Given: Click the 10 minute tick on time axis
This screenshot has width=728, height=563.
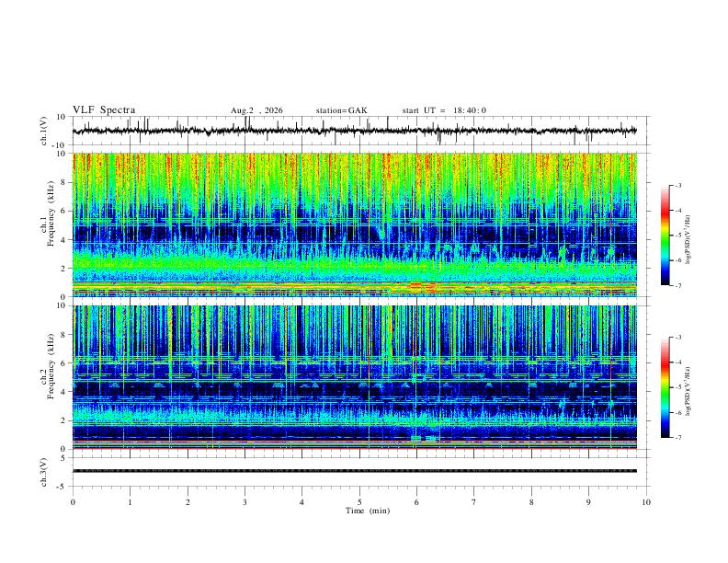Looking at the screenshot, I should [x=646, y=502].
